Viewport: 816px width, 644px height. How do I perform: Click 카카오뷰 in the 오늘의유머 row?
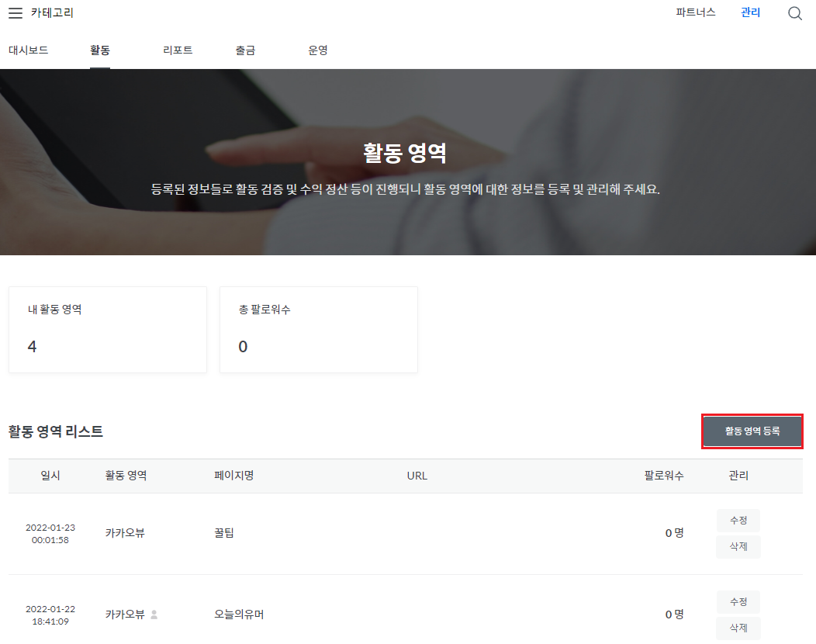[125, 615]
